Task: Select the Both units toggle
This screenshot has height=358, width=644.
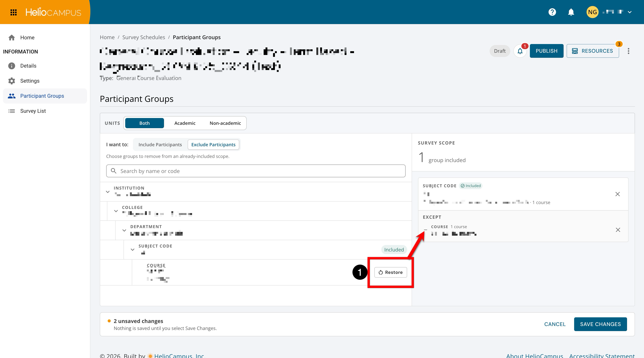Action: pos(144,123)
